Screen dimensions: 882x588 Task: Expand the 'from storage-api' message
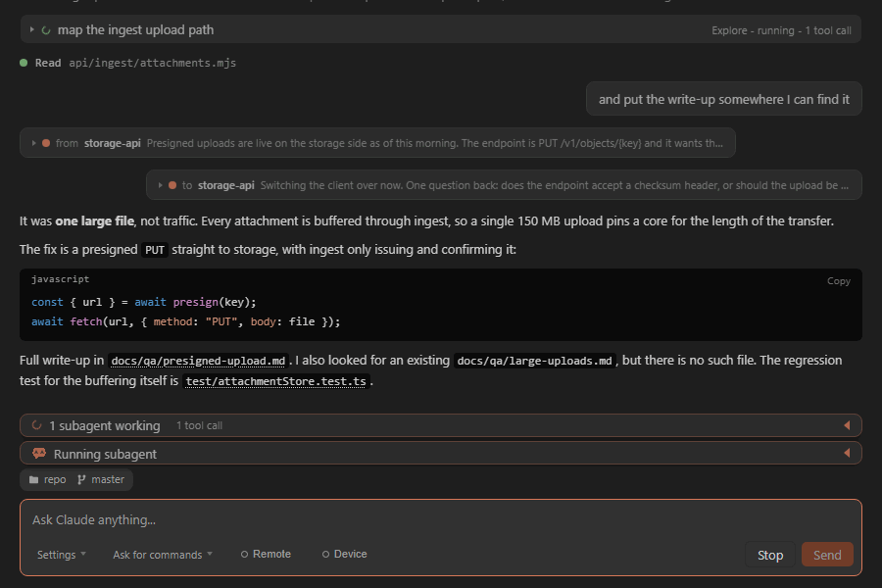click(33, 143)
